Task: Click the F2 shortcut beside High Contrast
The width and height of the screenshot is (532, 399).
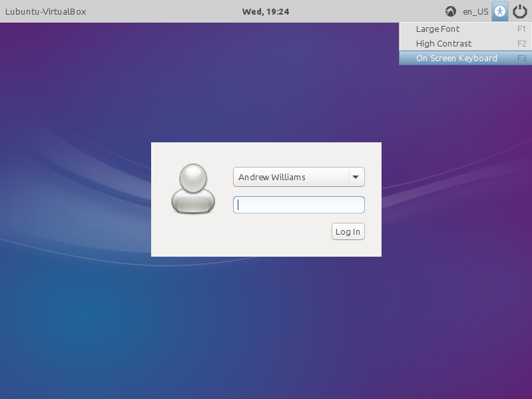Action: [521, 43]
